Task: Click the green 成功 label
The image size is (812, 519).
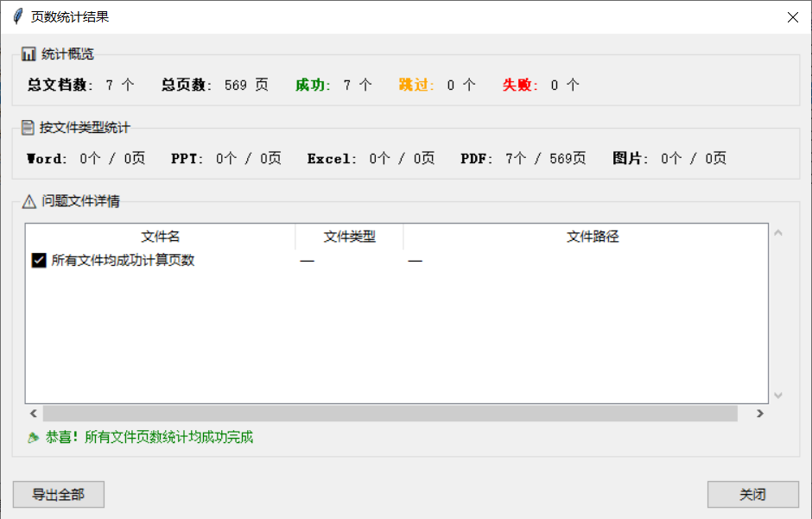Action: click(x=313, y=85)
